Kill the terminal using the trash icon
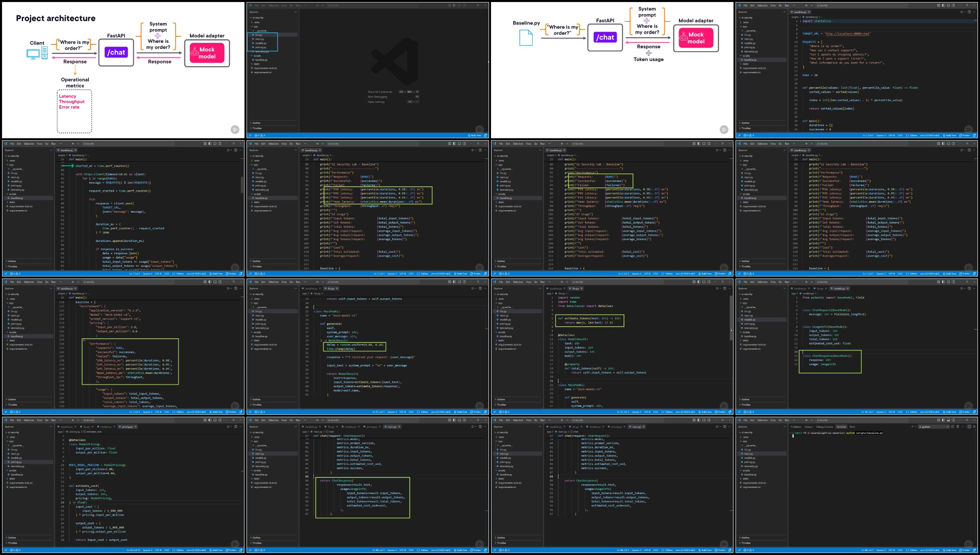980x555 pixels. coord(957,426)
